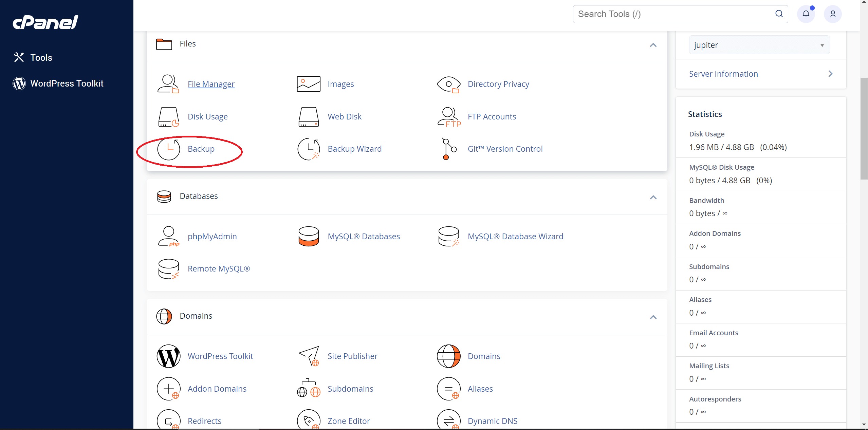Image resolution: width=868 pixels, height=430 pixels.
Task: Open the Remote MySQL icon
Action: click(x=168, y=269)
